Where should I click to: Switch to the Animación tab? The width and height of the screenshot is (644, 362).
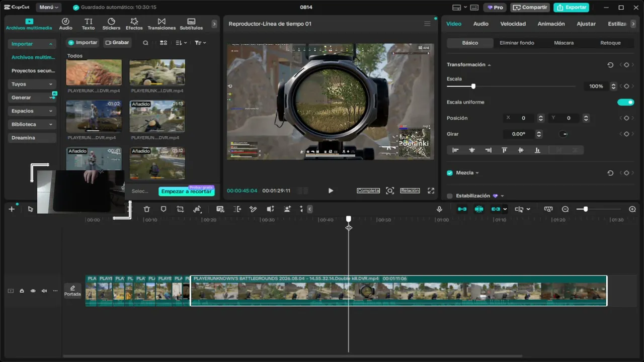pos(551,24)
